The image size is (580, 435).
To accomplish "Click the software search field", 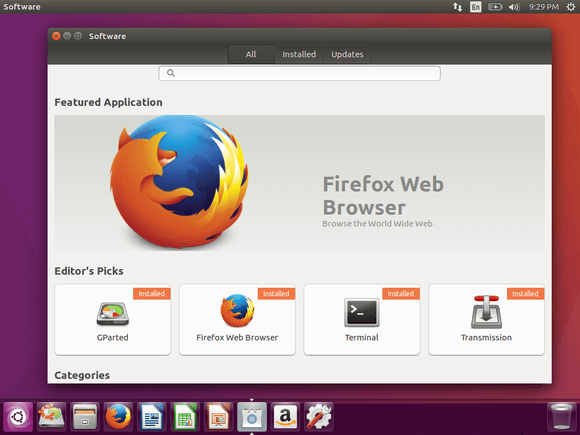I will click(x=299, y=73).
